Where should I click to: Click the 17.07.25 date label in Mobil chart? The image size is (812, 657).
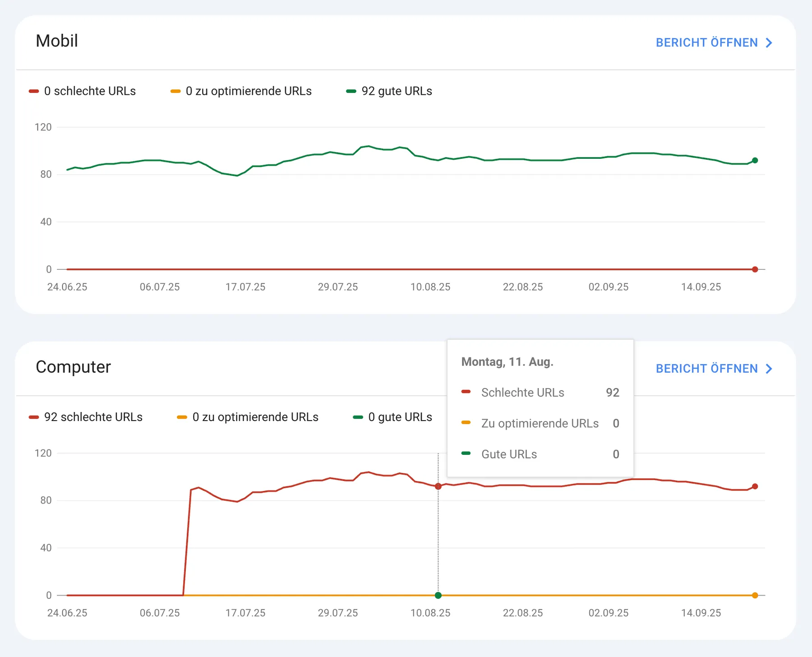(245, 287)
